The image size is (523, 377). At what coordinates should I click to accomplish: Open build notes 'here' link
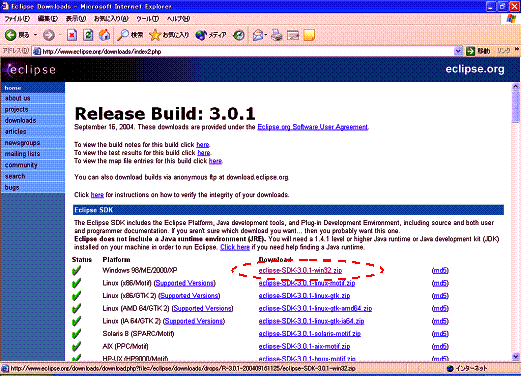[x=203, y=144]
